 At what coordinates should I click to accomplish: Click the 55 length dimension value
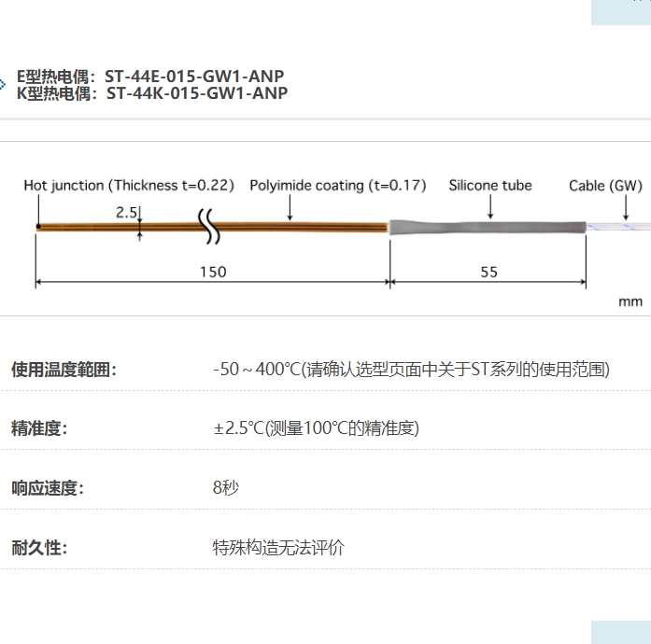(489, 273)
